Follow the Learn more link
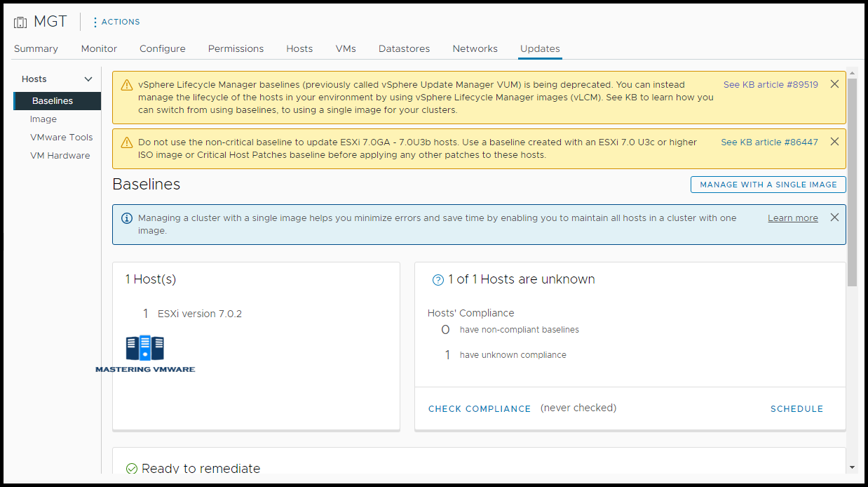Viewport: 868px width, 487px height. pos(793,218)
